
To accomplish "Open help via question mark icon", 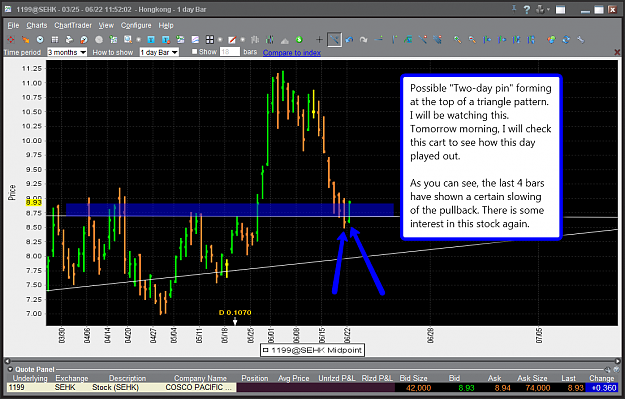I will click(x=527, y=9).
